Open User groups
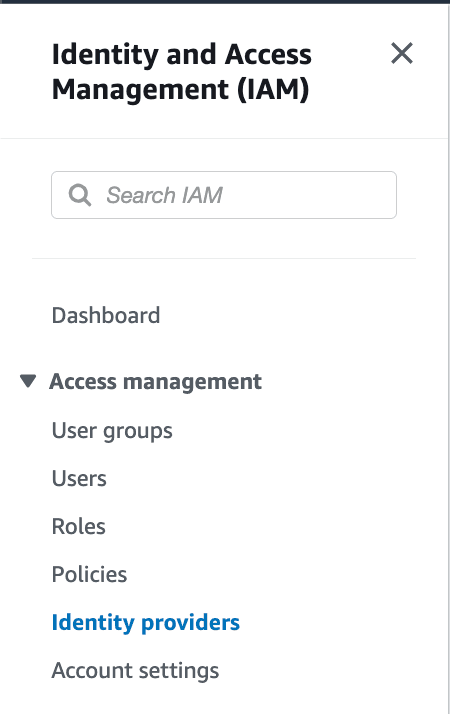 coord(112,431)
